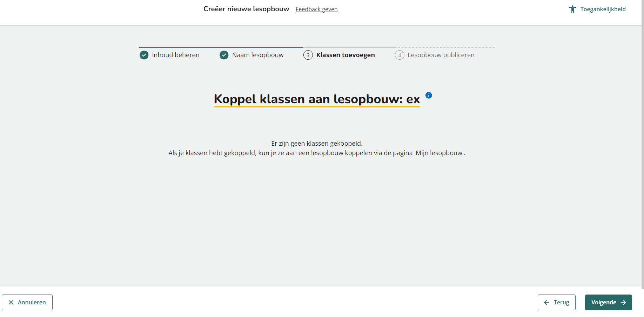Click the blue info icon beside heading

coord(429,95)
